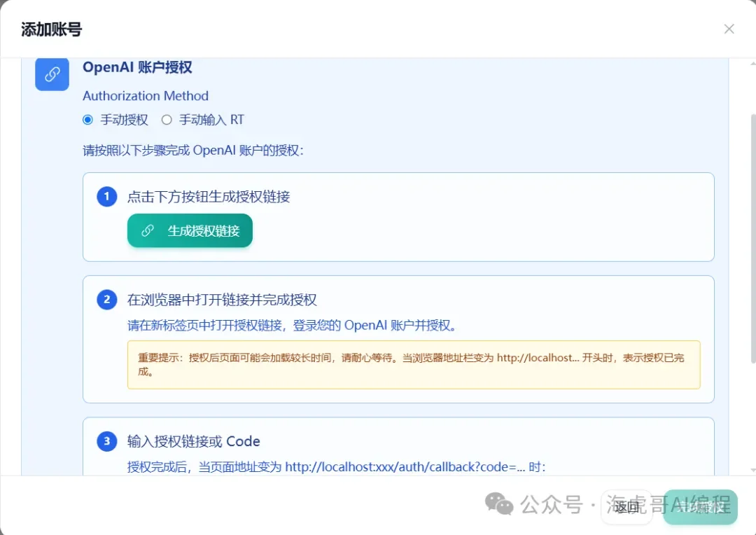Click the Authorization Method label

[145, 96]
